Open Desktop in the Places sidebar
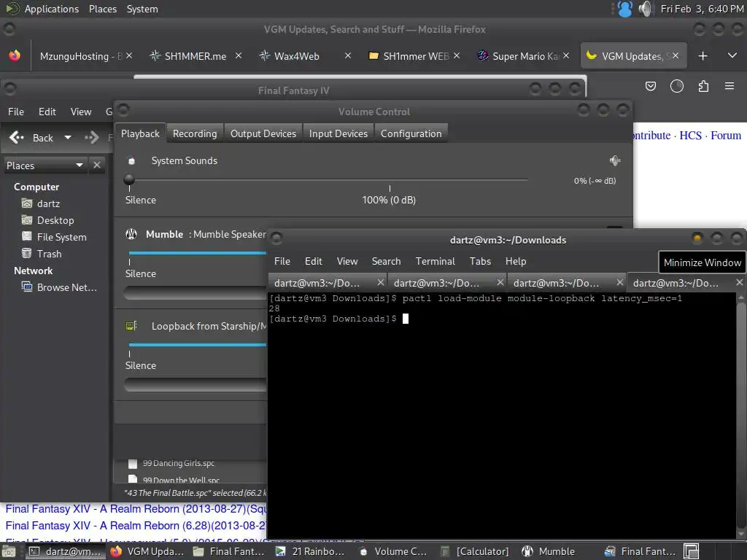The image size is (747, 560). coord(47,220)
